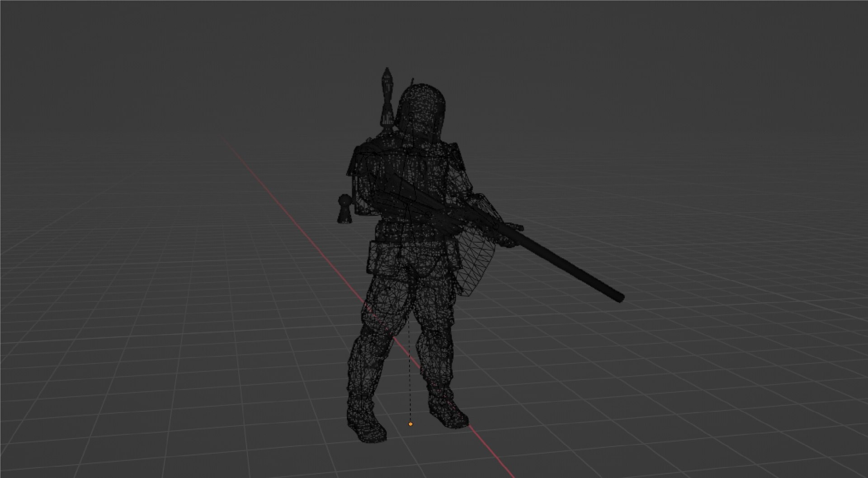The height and width of the screenshot is (478, 868).
Task: Select the jetpack rocket above the shoulder
Action: 387,97
